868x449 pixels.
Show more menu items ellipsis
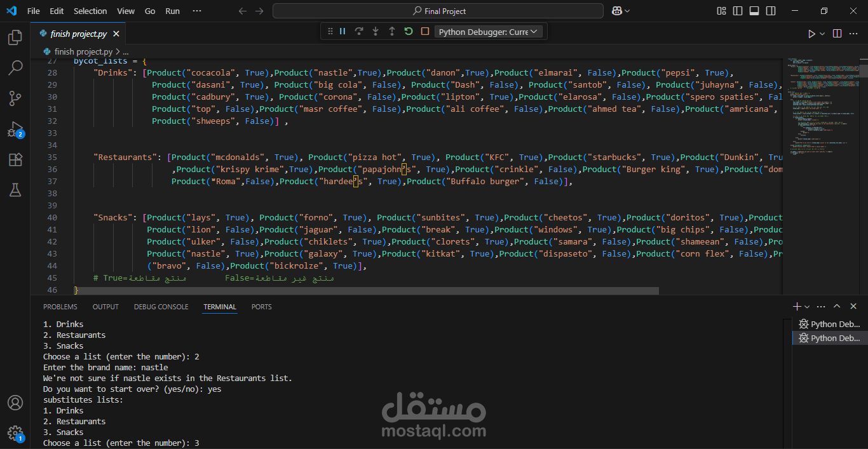pos(197,11)
